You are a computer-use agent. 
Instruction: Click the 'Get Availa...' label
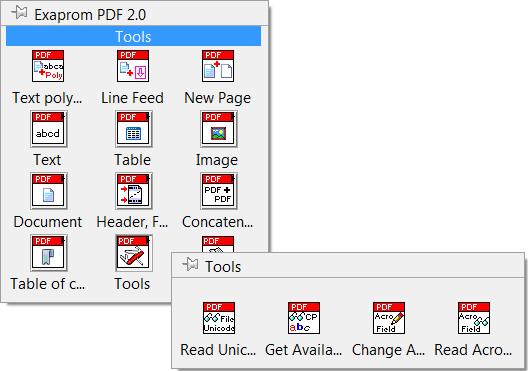click(x=303, y=350)
